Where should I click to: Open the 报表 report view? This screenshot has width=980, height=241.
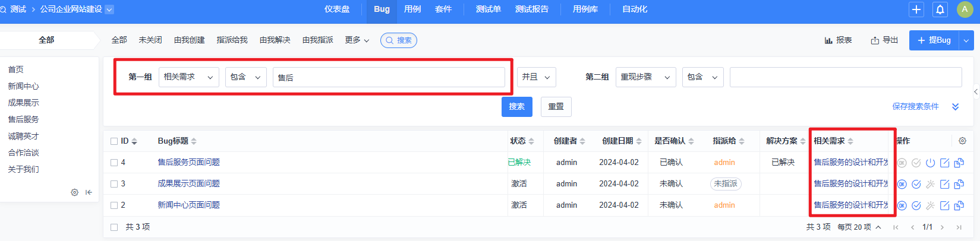pos(838,40)
